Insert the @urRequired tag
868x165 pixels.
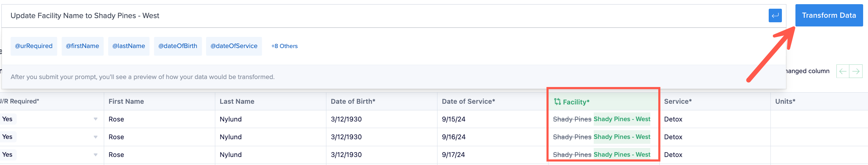34,46
